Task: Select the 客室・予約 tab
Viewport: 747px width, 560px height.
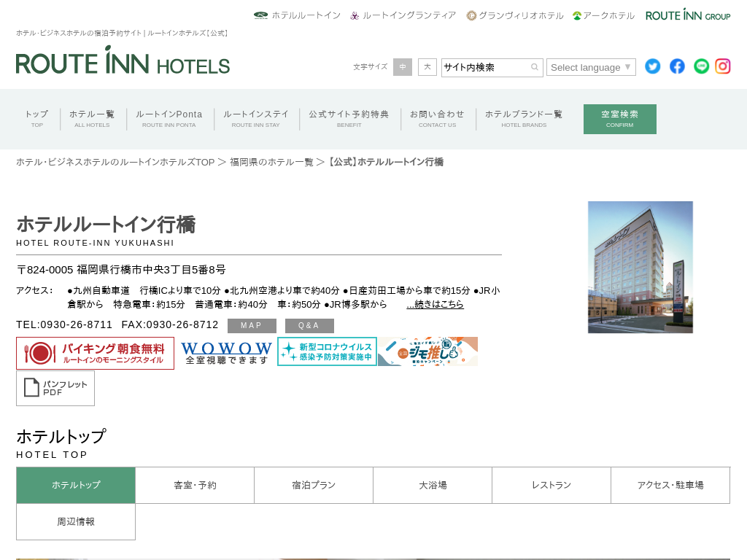Action: pyautogui.click(x=195, y=485)
